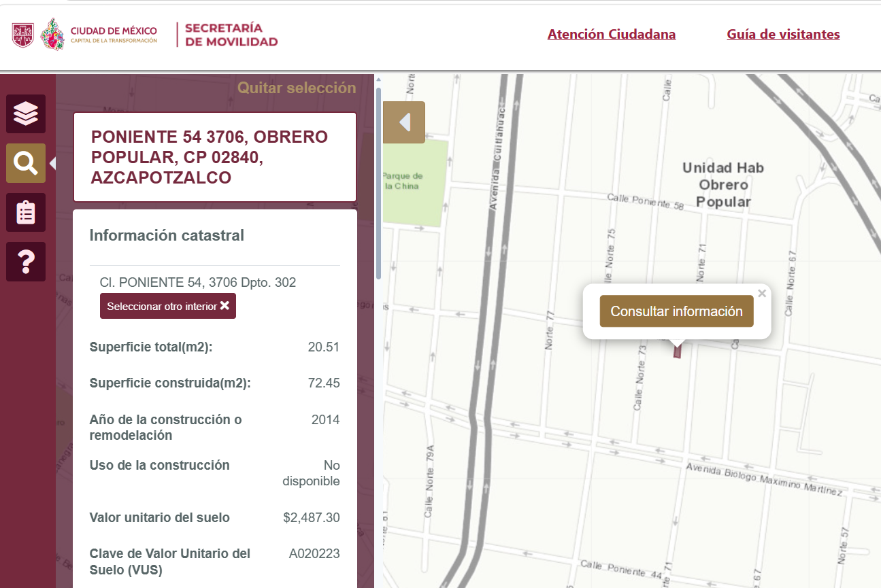Click Seleccionar otro interior button
This screenshot has height=588, width=881.
point(168,306)
